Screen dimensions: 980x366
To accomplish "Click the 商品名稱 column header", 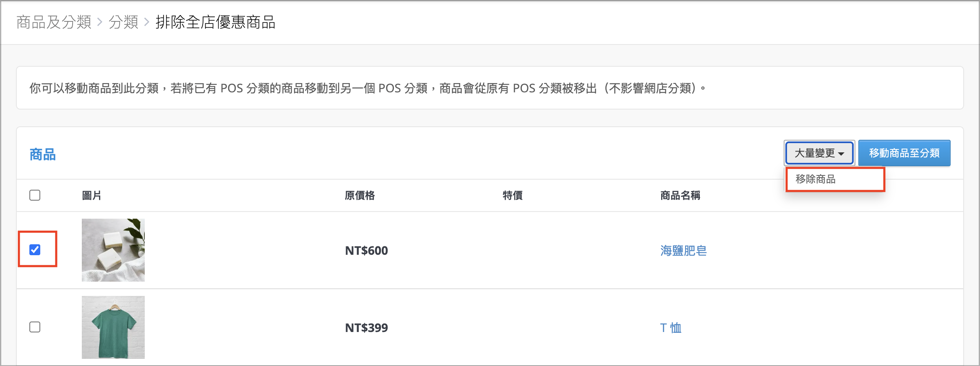I will [x=680, y=196].
